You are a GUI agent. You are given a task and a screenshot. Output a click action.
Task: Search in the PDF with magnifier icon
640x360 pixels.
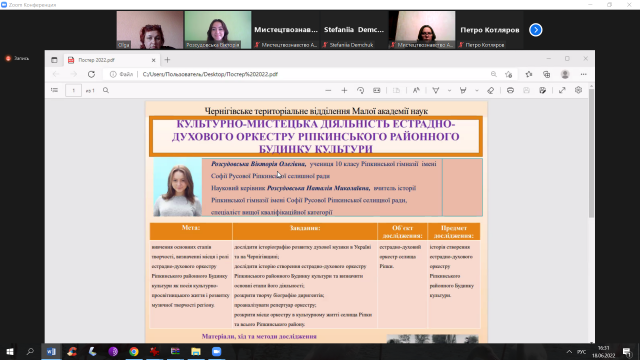pos(106,90)
